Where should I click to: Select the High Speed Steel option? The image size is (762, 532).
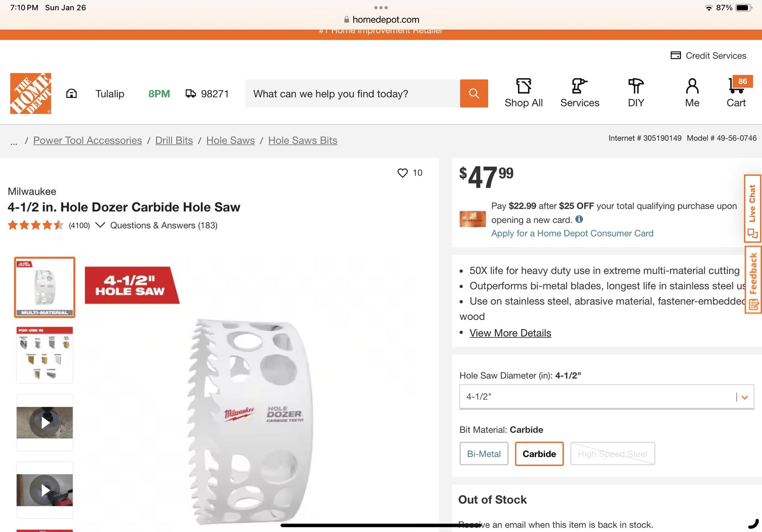(x=612, y=454)
